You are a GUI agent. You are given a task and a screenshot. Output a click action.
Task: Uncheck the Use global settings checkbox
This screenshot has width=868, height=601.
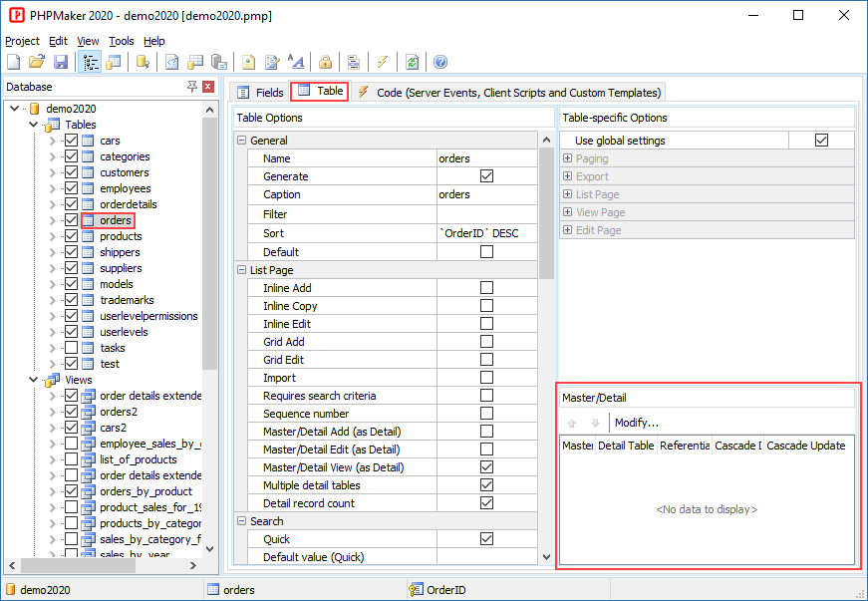[x=821, y=141]
